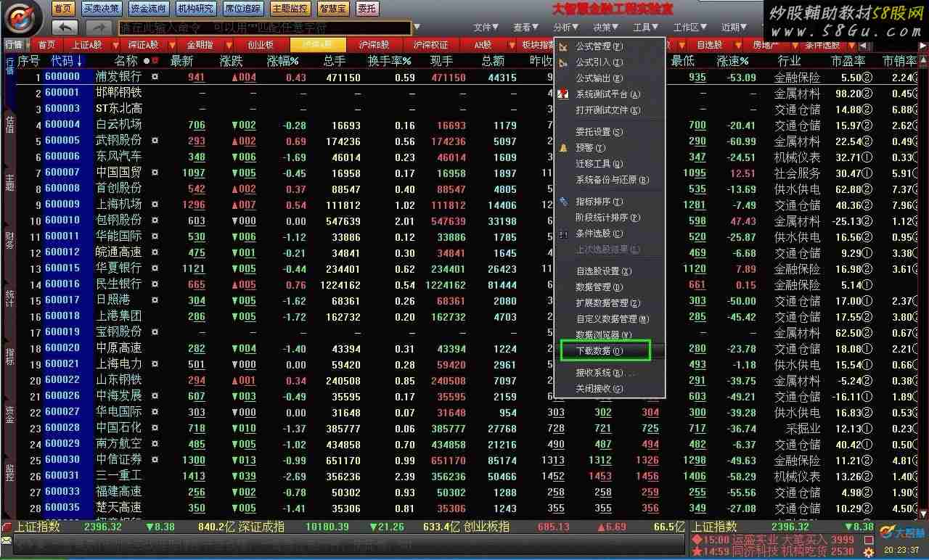The width and height of the screenshot is (929, 560).
Task: Click the 机构研究 toolbar button
Action: tap(196, 9)
